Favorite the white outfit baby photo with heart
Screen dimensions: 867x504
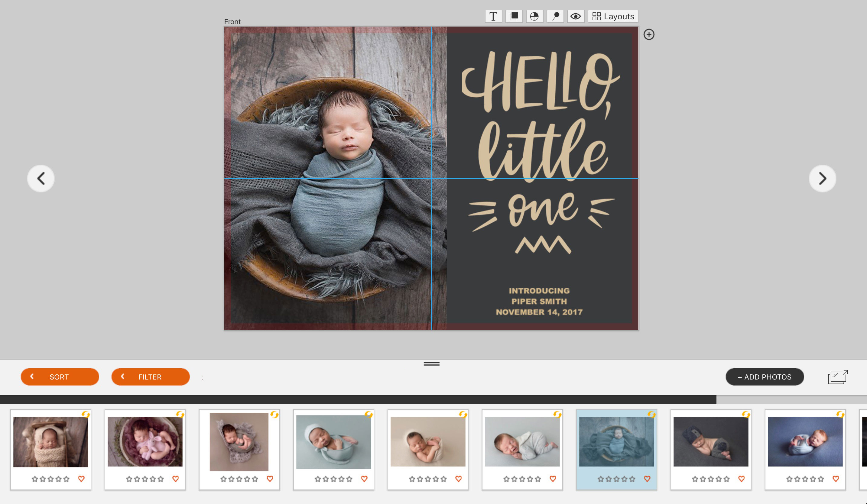click(x=553, y=479)
